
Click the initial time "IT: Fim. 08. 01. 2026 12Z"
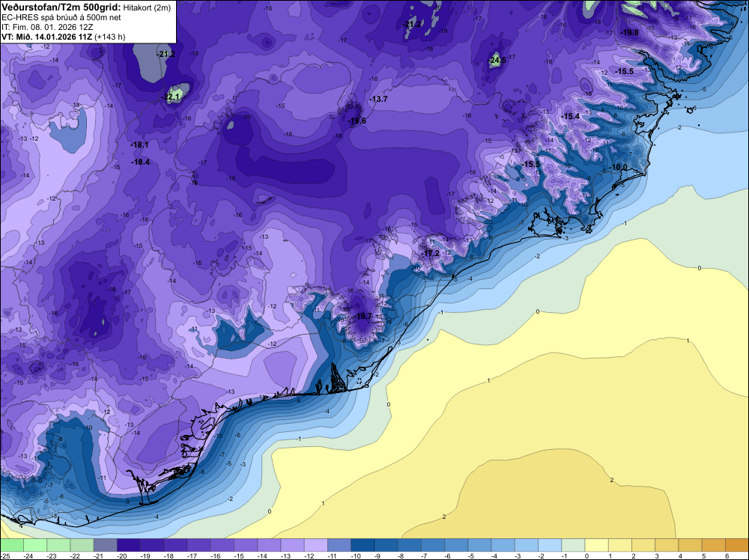47,27
